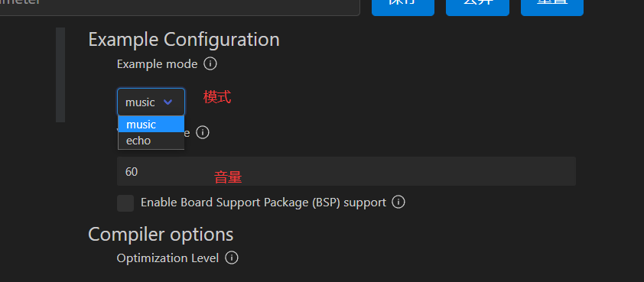Click the middle blue button (discard)
The height and width of the screenshot is (282, 644).
point(478,6)
